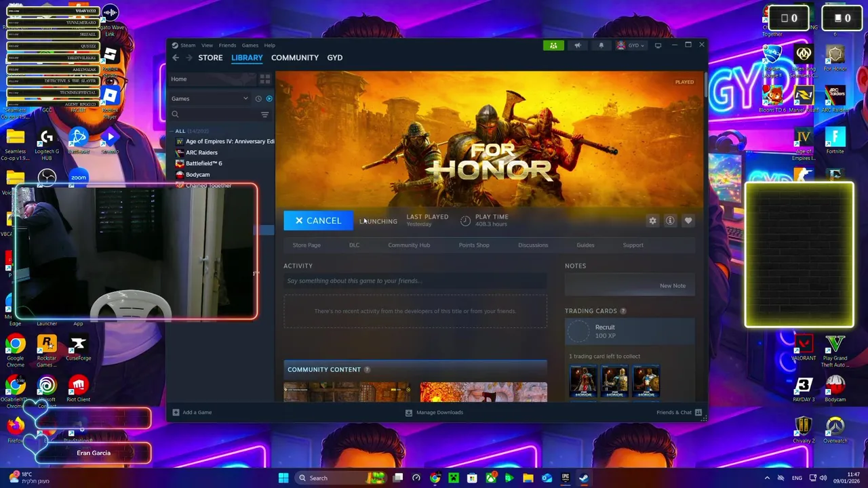Open GYD account dropdown

(630, 45)
